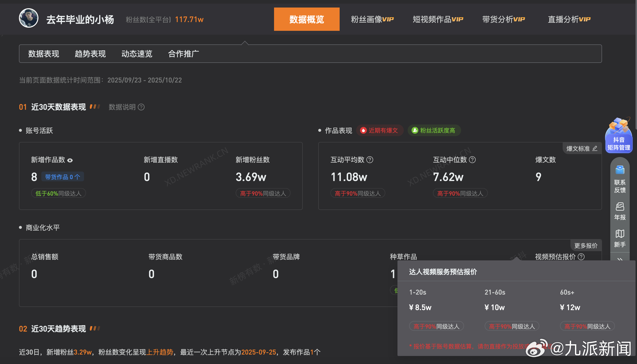Expand the collapsed sidebar double-chevron arrow

620,259
